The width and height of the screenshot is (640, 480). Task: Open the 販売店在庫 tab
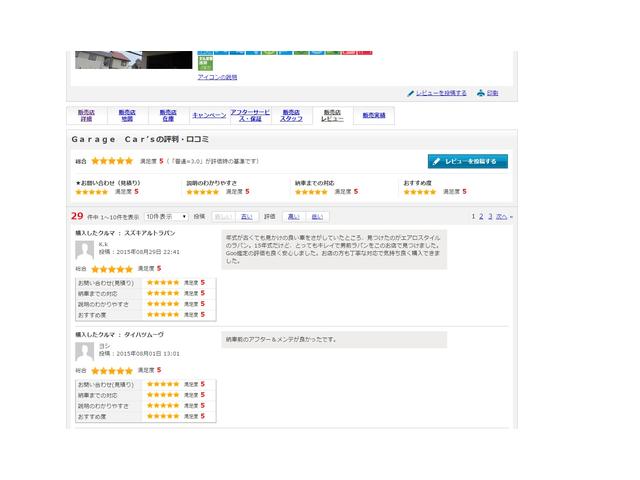coord(168,116)
